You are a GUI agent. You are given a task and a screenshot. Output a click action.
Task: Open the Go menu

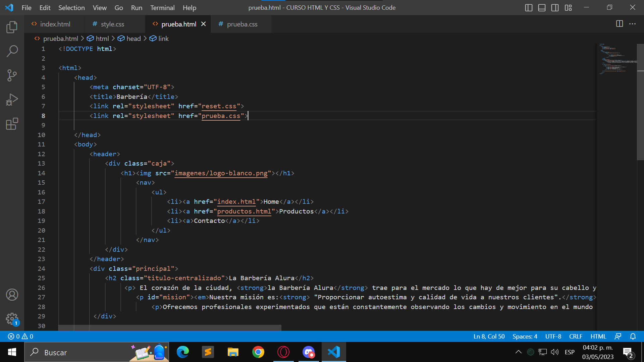click(119, 7)
